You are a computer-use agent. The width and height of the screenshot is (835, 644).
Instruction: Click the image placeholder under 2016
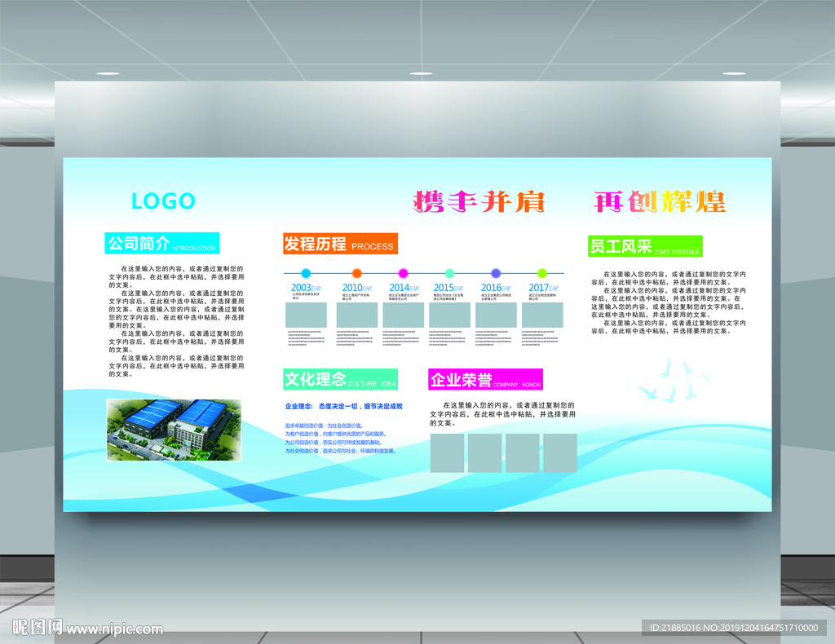tap(496, 315)
